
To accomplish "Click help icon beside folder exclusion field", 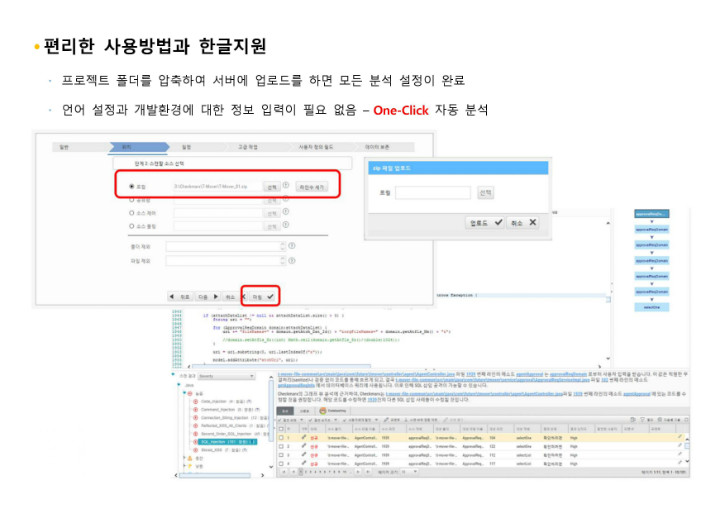I will point(292,246).
